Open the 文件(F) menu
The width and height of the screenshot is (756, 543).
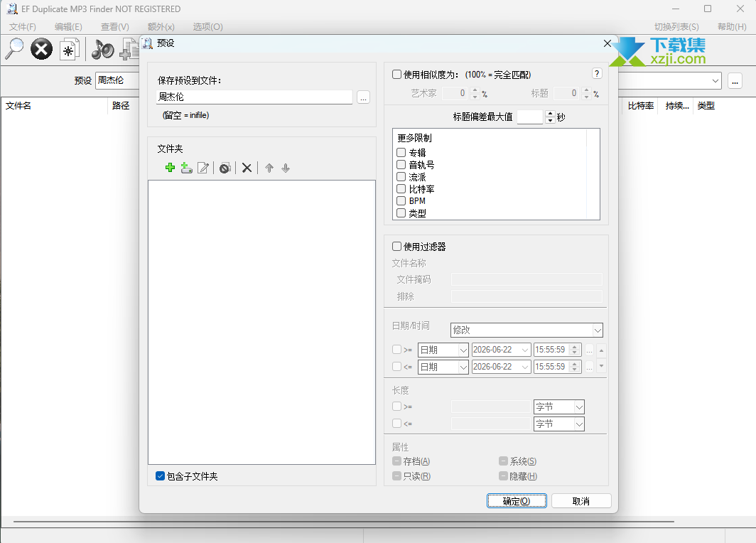(x=22, y=27)
